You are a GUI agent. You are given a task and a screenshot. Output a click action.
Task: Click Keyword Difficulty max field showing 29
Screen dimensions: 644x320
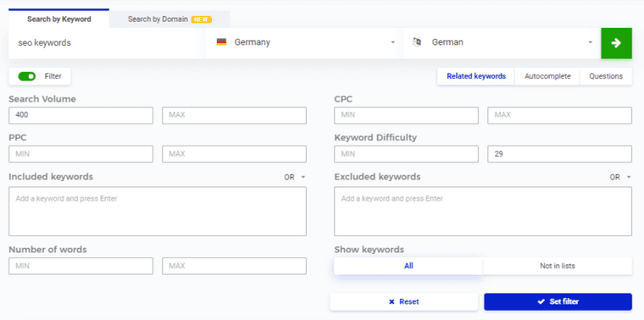[x=560, y=154]
